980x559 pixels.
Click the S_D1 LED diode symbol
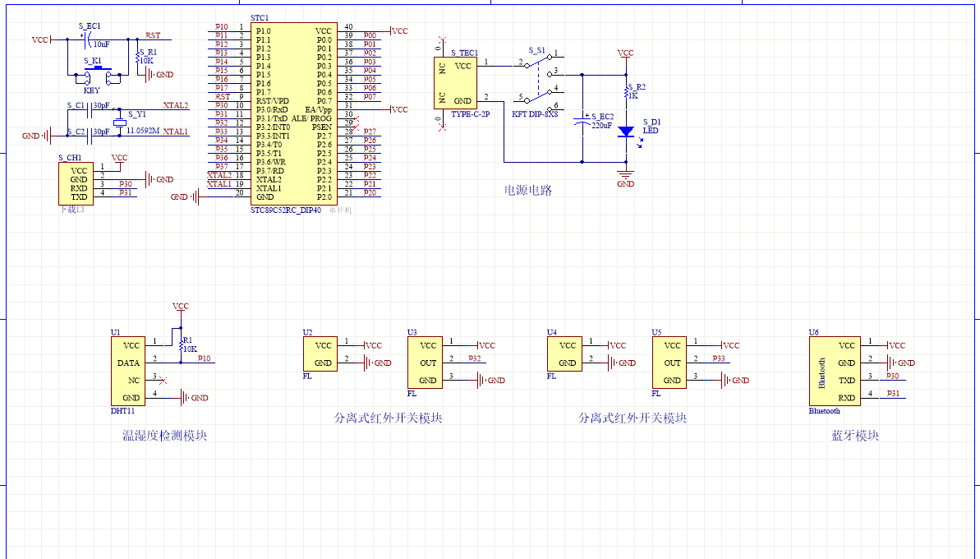coord(625,131)
